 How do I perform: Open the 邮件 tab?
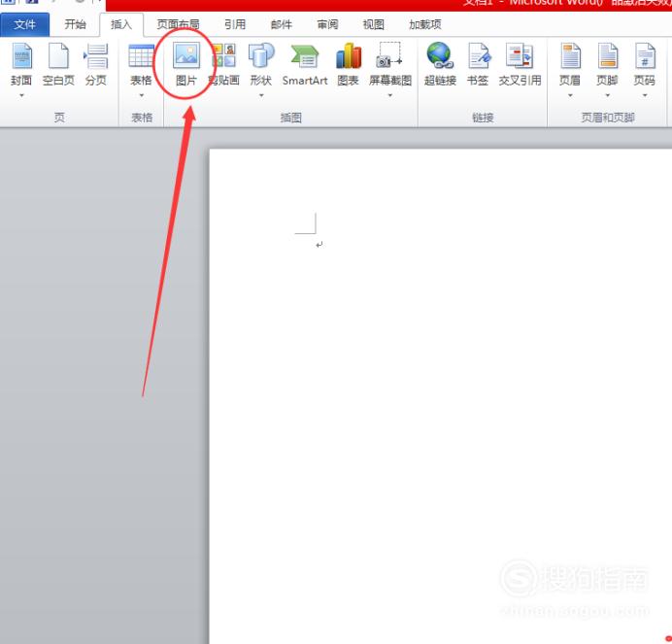click(x=282, y=24)
